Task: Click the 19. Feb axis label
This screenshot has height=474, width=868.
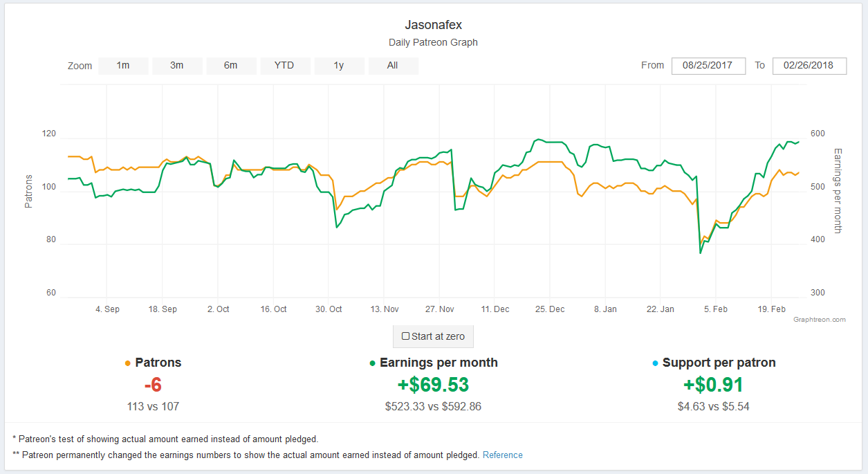Action: [x=772, y=309]
